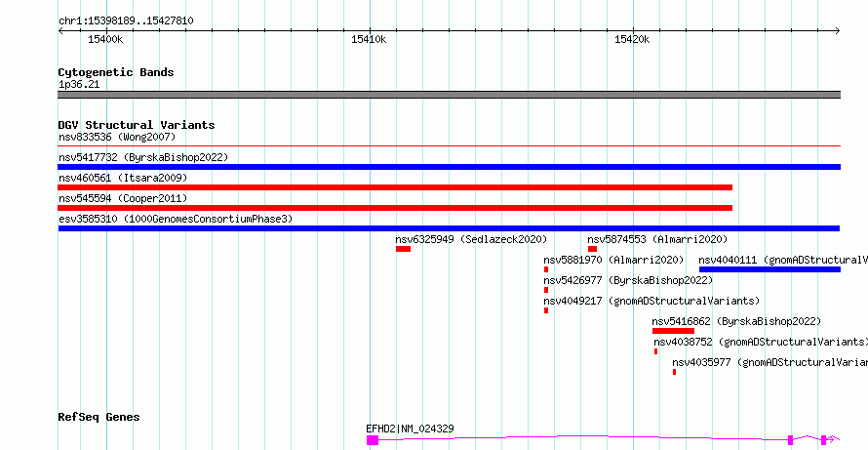This screenshot has height=450, width=868.
Task: Open nsv5874553 (Almarri2020) label
Action: click(x=657, y=239)
